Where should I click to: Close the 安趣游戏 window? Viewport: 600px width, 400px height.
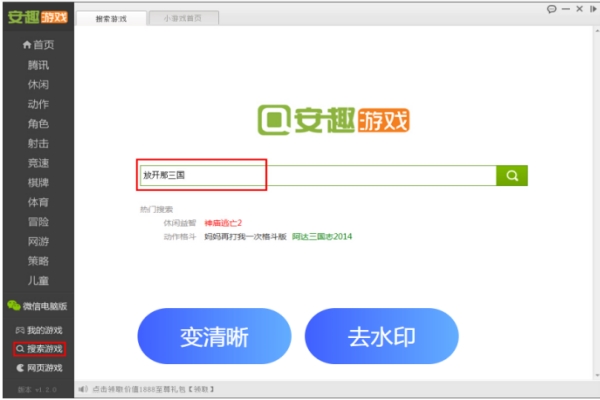pyautogui.click(x=579, y=8)
